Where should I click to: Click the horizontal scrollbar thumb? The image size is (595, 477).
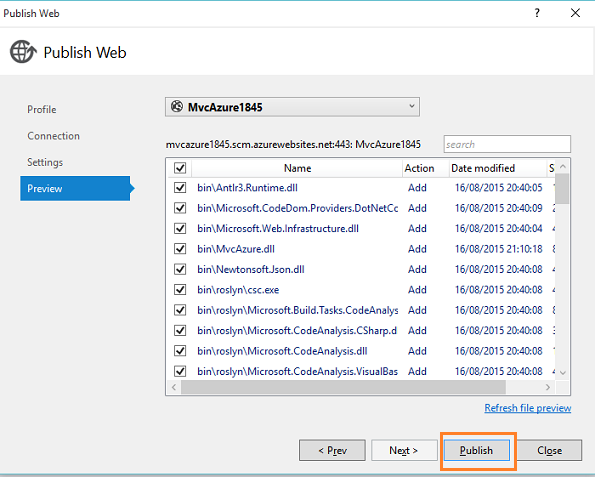[x=343, y=387]
